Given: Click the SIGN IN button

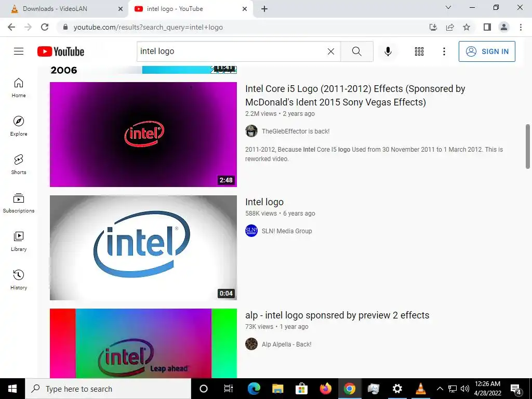Looking at the screenshot, I should (x=487, y=51).
